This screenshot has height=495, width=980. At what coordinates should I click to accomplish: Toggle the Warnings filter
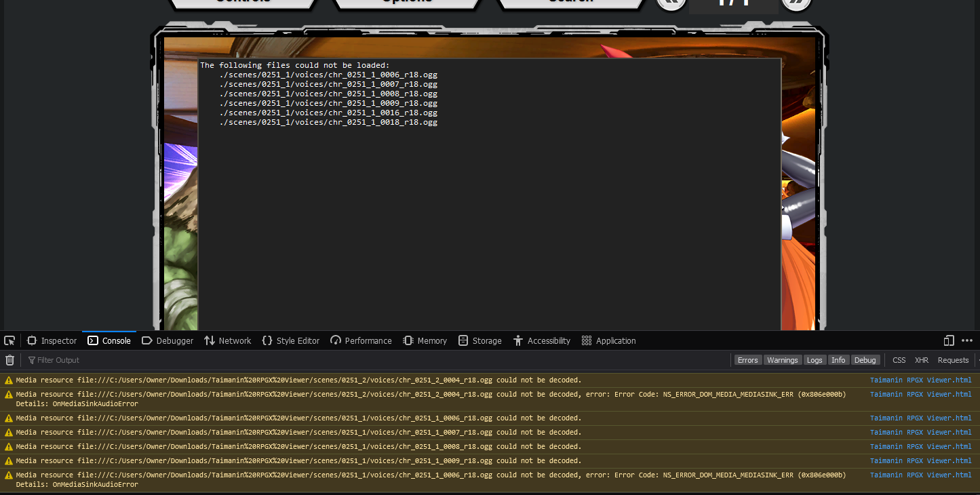pos(783,360)
